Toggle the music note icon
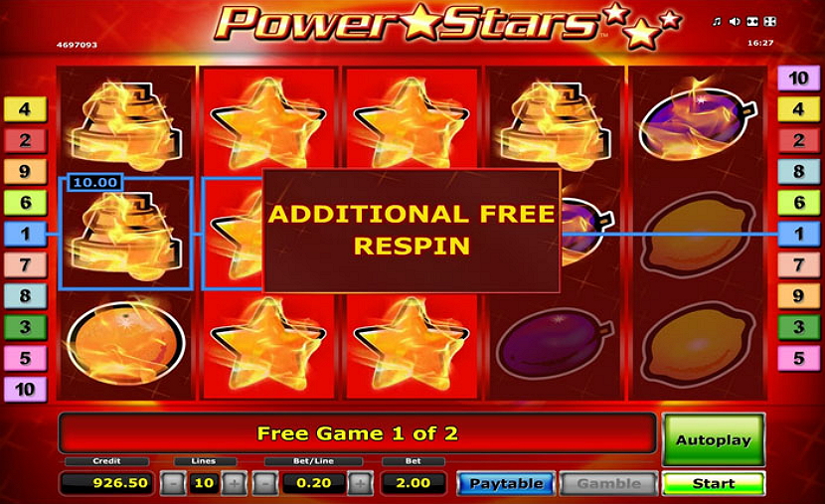The height and width of the screenshot is (504, 825). (x=716, y=22)
